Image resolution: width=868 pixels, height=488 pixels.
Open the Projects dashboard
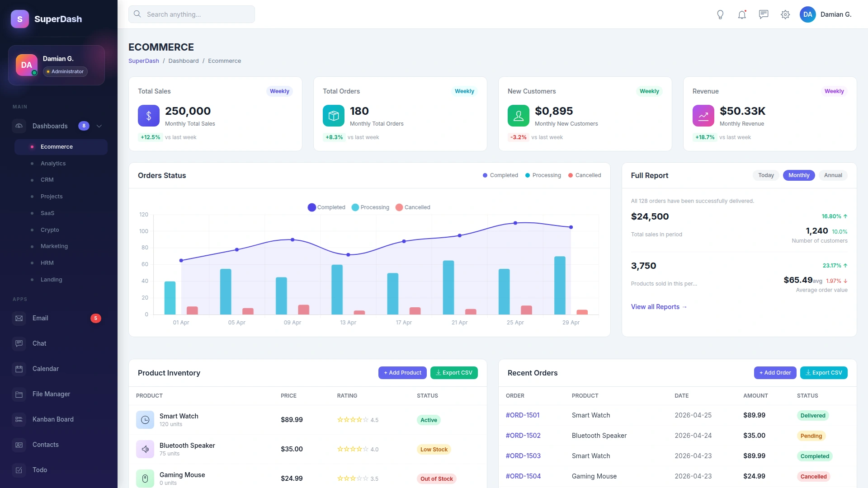coord(61,197)
